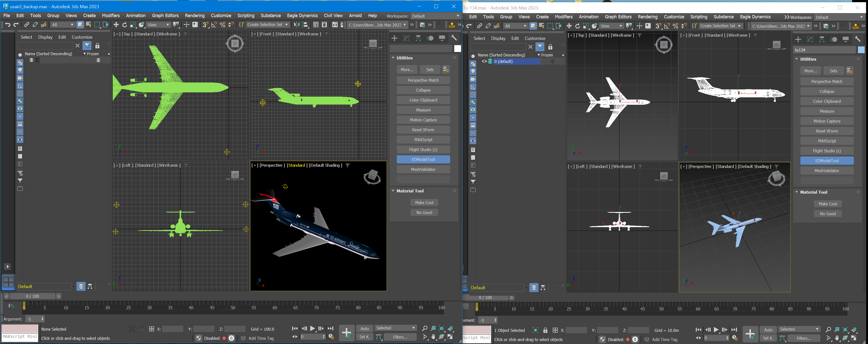Click the tu134 object name field
Screen dimensions: 868x344
[x=824, y=50]
